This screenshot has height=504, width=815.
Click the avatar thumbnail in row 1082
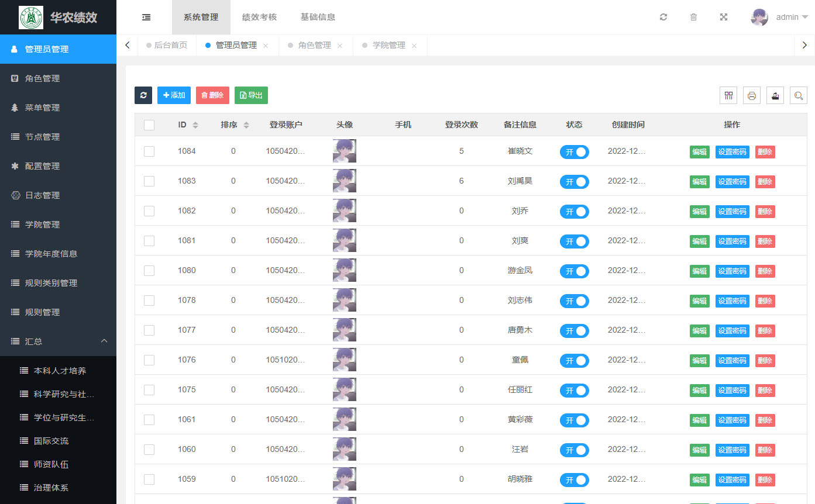point(344,210)
